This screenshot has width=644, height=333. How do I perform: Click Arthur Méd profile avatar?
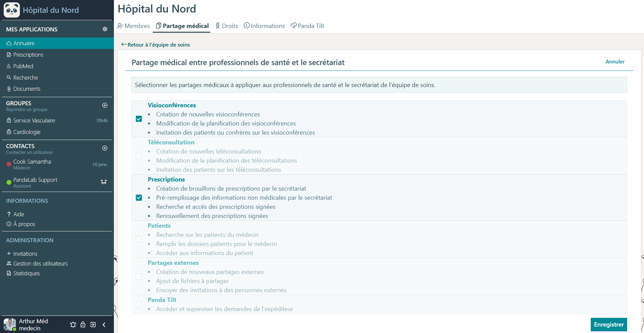click(10, 325)
